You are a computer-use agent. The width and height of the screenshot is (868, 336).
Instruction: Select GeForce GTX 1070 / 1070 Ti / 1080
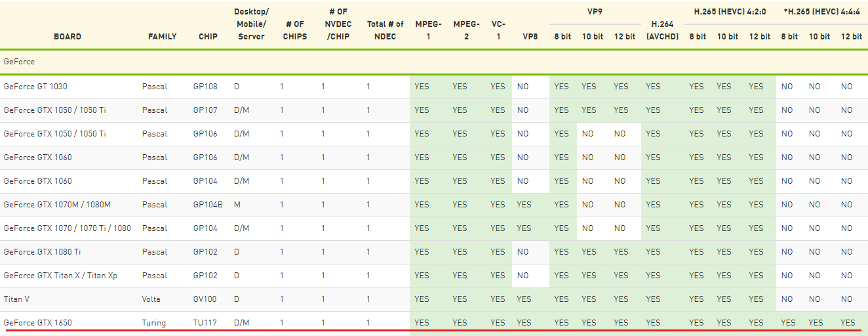[67, 228]
